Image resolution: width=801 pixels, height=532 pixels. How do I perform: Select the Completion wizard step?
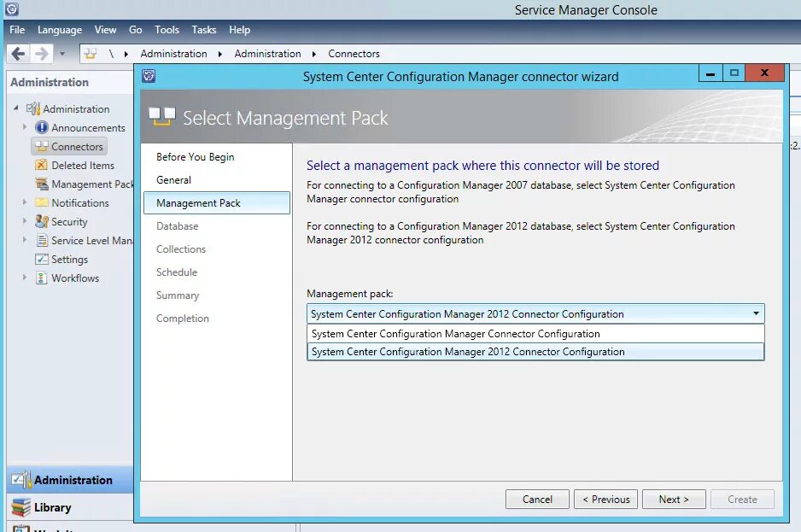coord(183,318)
